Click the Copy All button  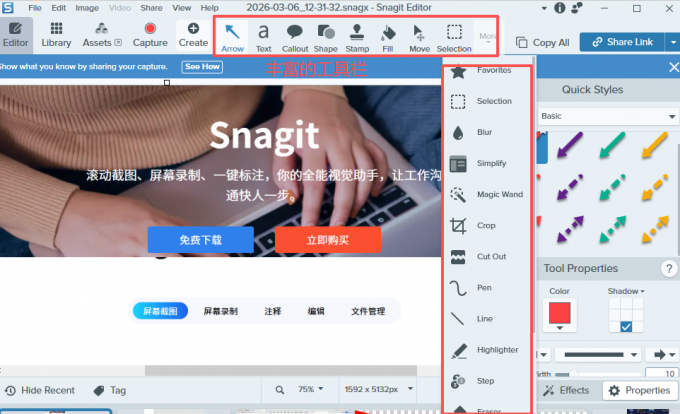(x=543, y=42)
